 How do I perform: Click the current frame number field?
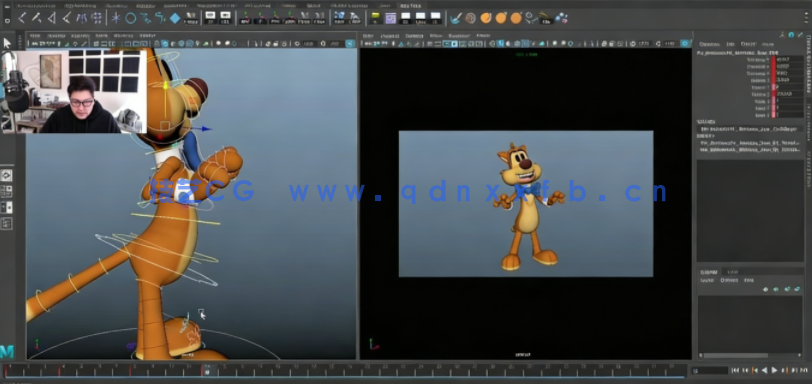[x=710, y=370]
